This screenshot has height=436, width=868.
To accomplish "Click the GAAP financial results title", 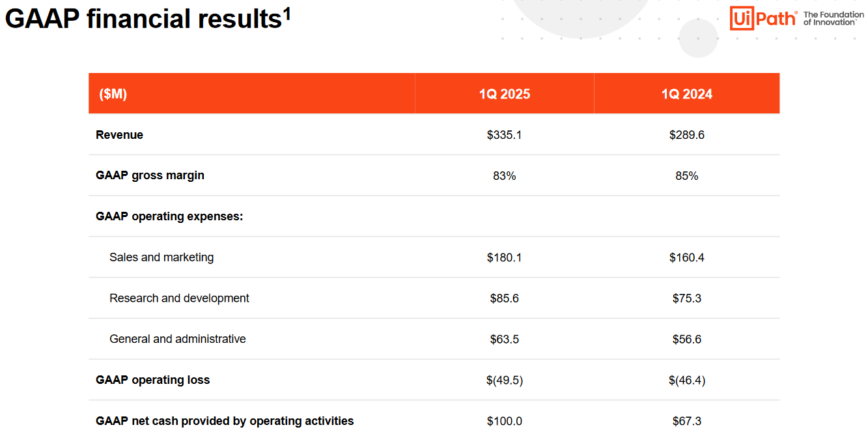I will (148, 18).
